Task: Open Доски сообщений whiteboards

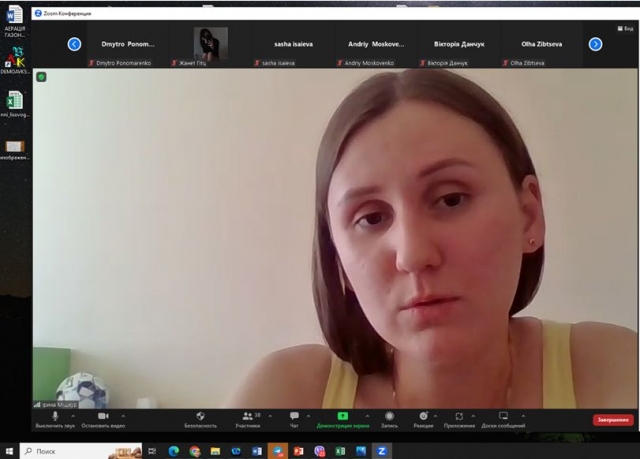Action: [503, 419]
